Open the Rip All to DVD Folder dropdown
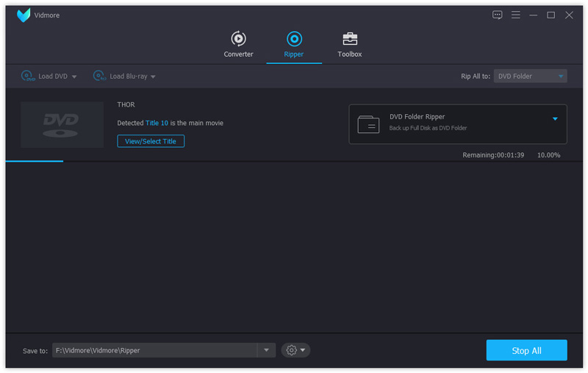 (530, 76)
